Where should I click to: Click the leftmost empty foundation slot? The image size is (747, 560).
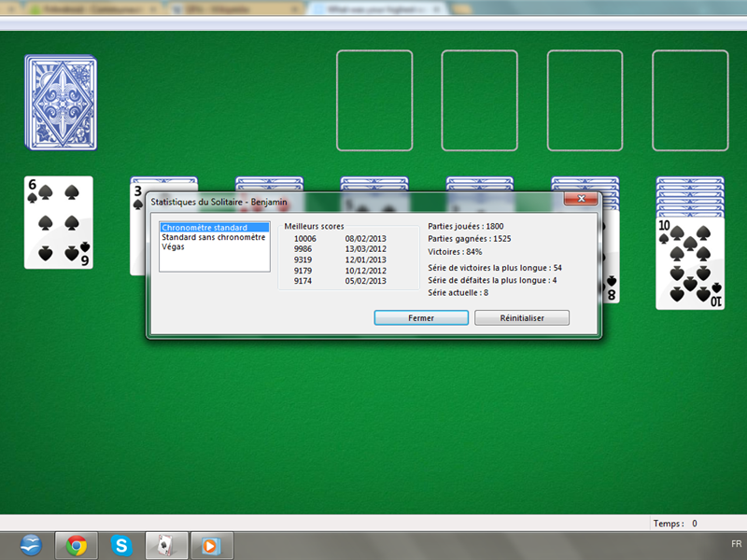(x=373, y=98)
